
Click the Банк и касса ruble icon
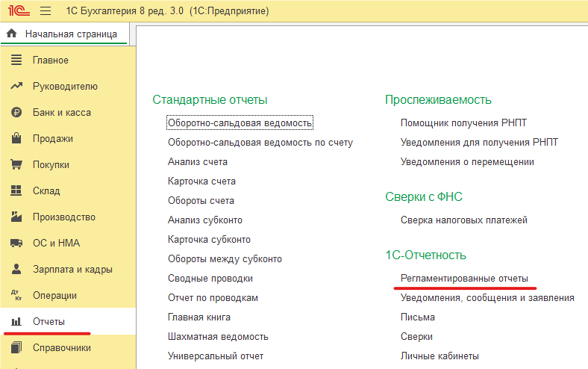tap(16, 112)
